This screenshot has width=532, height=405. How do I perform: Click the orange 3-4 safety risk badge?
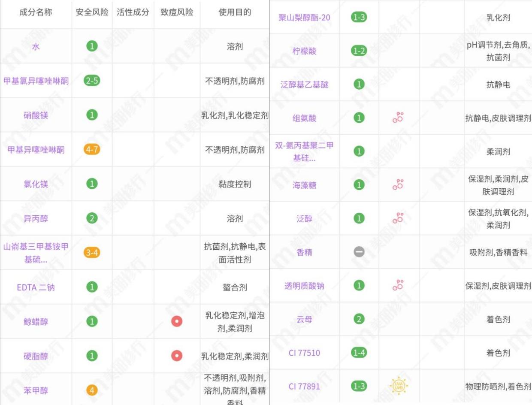[x=92, y=253]
